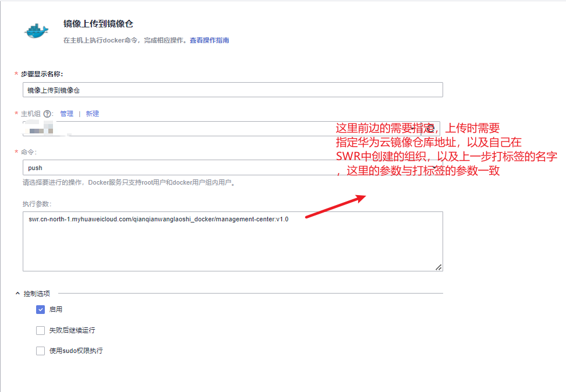This screenshot has width=566, height=392.
Task: Click the 镜像上传到镜像仓 title text
Action: coord(98,24)
